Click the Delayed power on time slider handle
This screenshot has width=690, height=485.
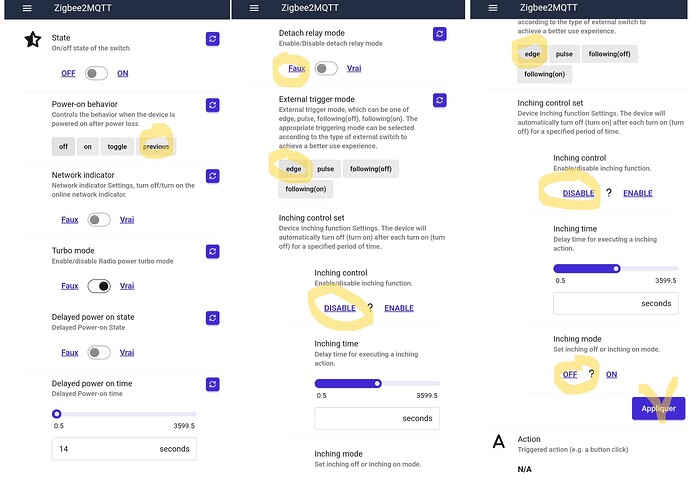pyautogui.click(x=57, y=413)
